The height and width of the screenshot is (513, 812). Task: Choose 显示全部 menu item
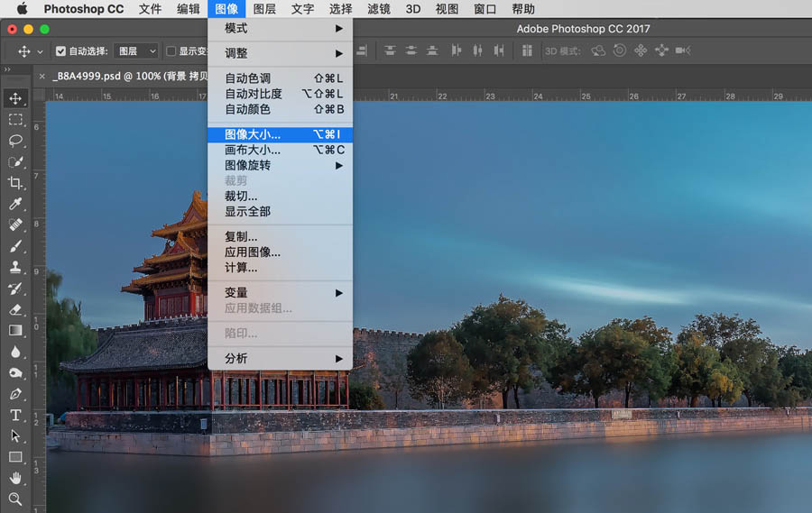point(280,211)
